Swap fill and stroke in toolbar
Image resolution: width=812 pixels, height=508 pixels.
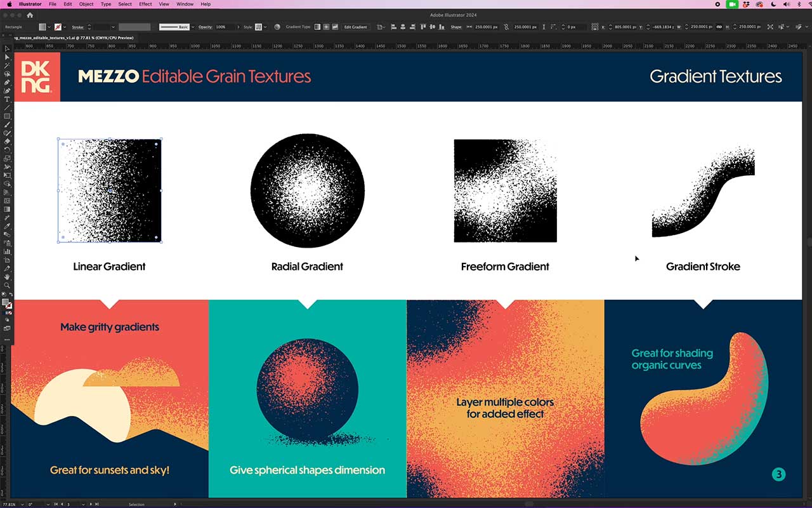(11, 294)
